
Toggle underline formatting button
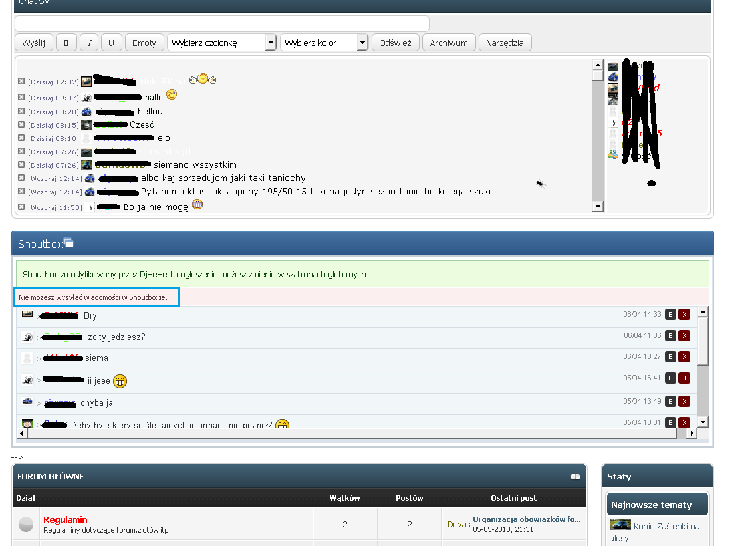point(112,43)
